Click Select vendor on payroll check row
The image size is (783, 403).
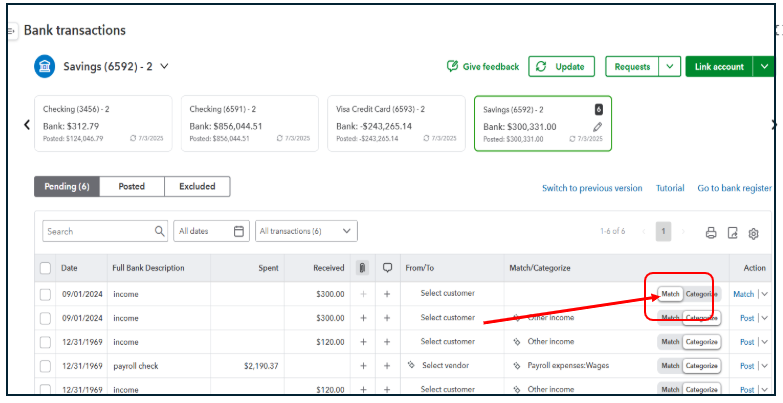point(445,365)
